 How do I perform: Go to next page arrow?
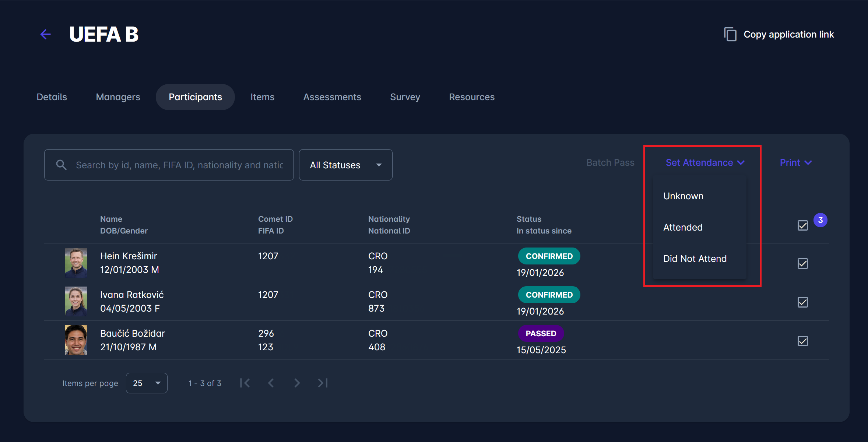(x=297, y=383)
